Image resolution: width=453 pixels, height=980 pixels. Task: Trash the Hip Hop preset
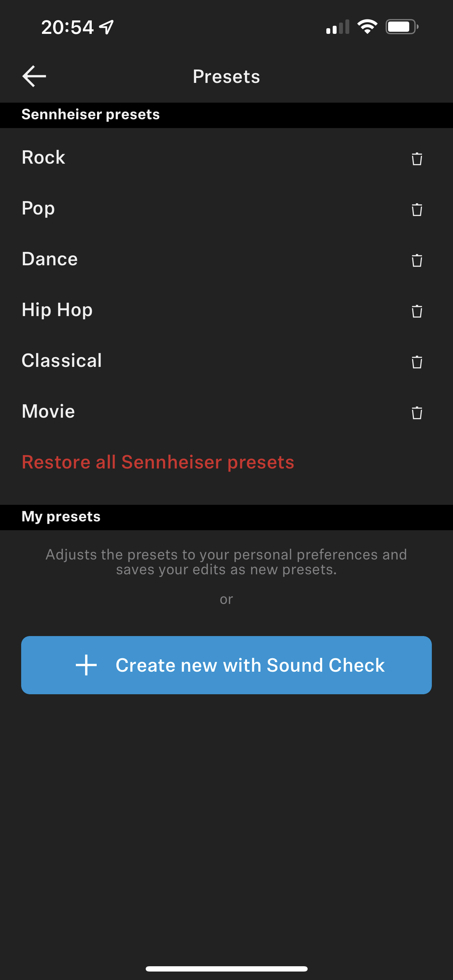(x=417, y=311)
